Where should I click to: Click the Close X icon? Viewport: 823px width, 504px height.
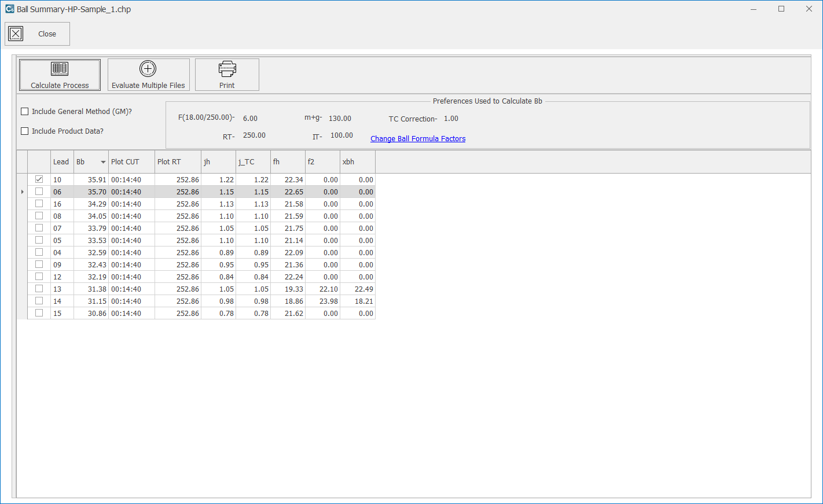[16, 34]
